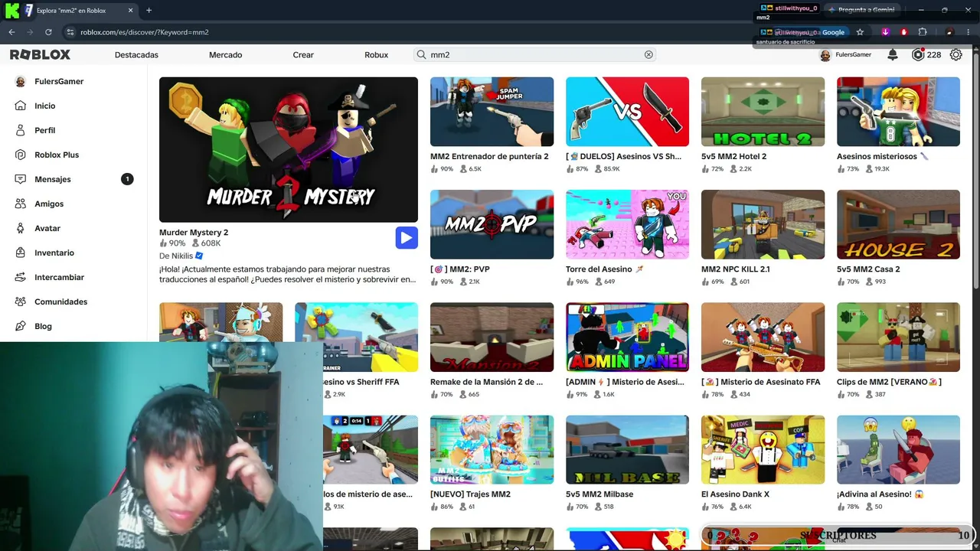
Task: Open the 5v5 MM2 Milbase thumbnail
Action: pyautogui.click(x=627, y=450)
